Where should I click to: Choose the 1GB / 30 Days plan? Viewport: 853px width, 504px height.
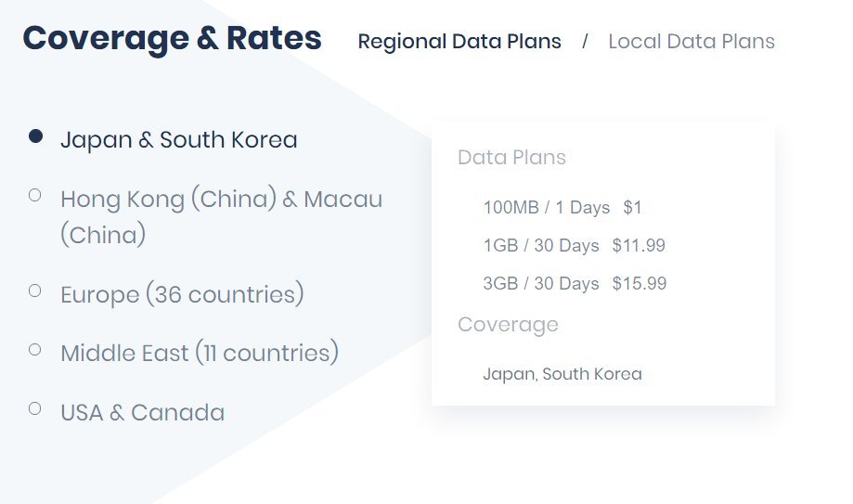[x=541, y=246]
